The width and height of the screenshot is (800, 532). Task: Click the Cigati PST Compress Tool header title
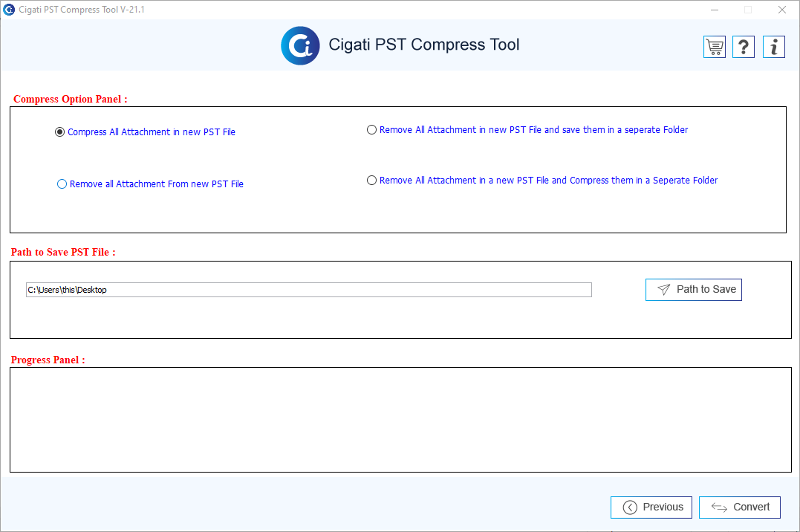click(x=424, y=45)
